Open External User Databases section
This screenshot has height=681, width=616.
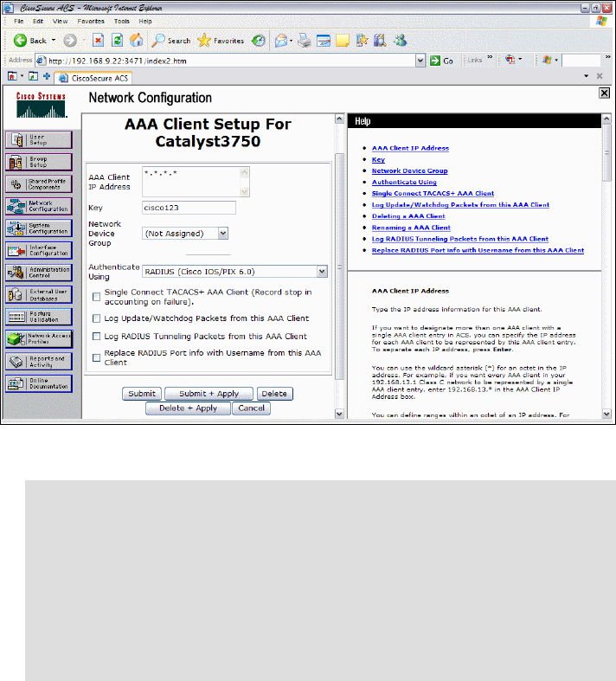click(x=39, y=295)
